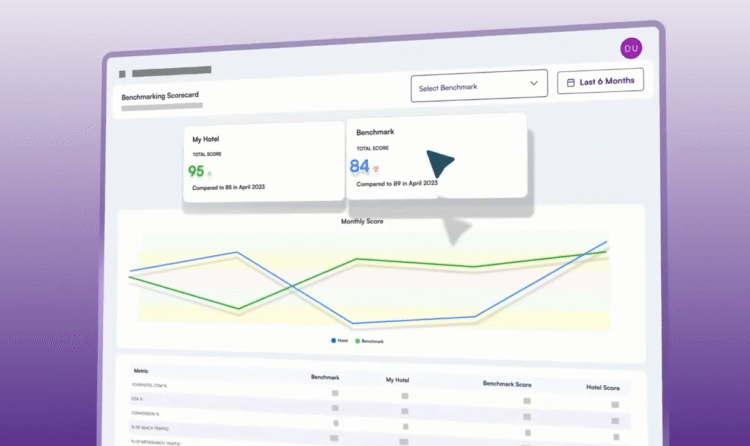Click the Last 6 Months date button
Image resolution: width=750 pixels, height=446 pixels.
coord(600,81)
